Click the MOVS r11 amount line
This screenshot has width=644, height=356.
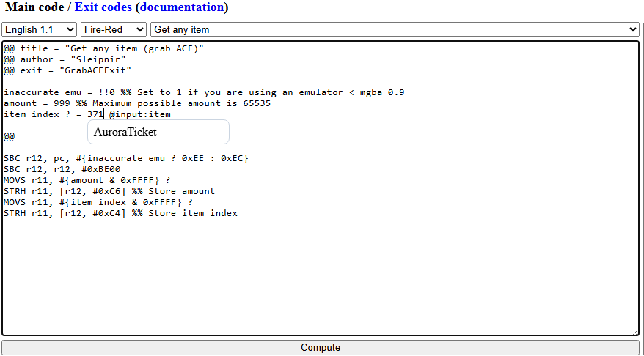(87, 180)
